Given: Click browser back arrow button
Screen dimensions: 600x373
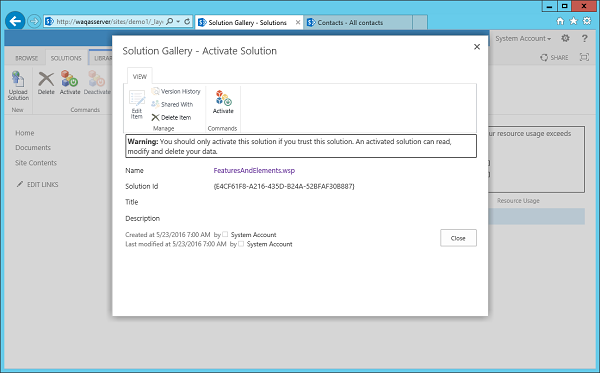Looking at the screenshot, I should (x=15, y=21).
